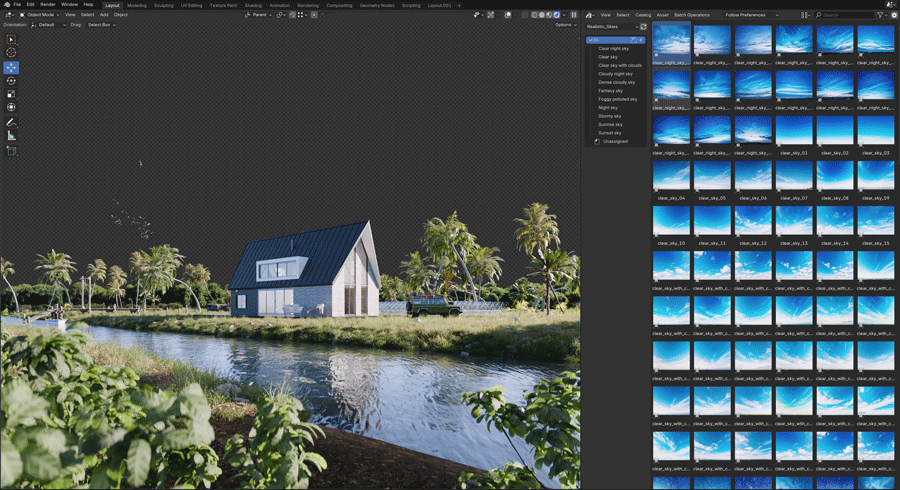Open the Object Mode dropdown

click(39, 15)
